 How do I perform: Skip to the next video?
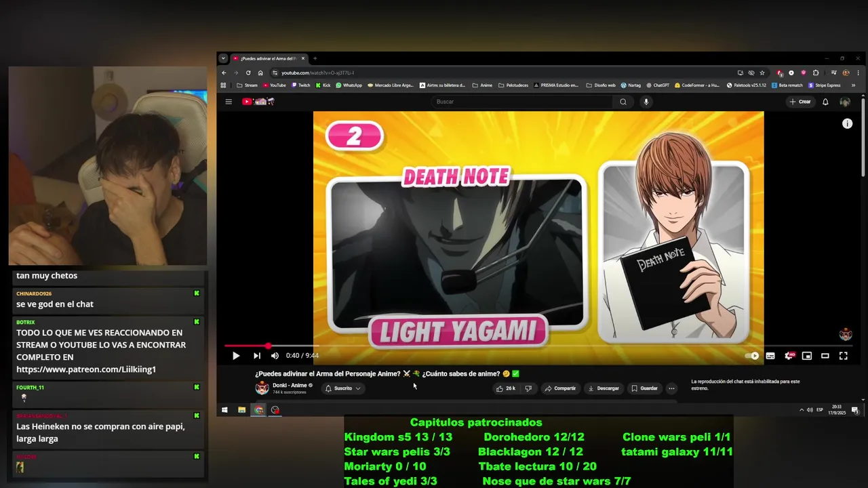(x=257, y=356)
